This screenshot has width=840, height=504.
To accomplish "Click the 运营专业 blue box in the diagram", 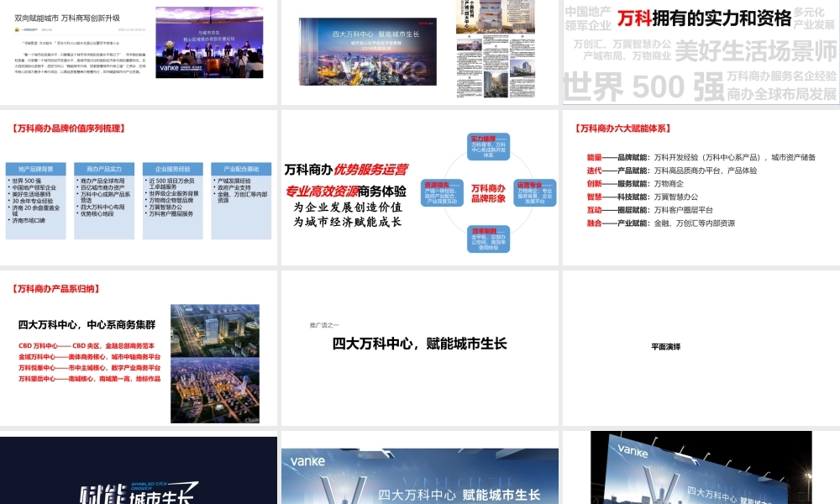I will click(x=534, y=193).
